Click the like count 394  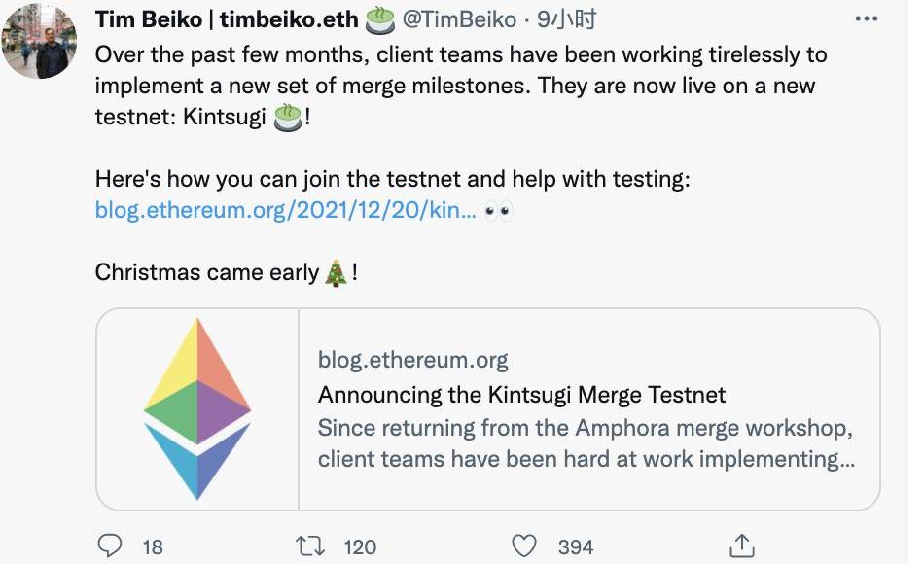(x=575, y=547)
